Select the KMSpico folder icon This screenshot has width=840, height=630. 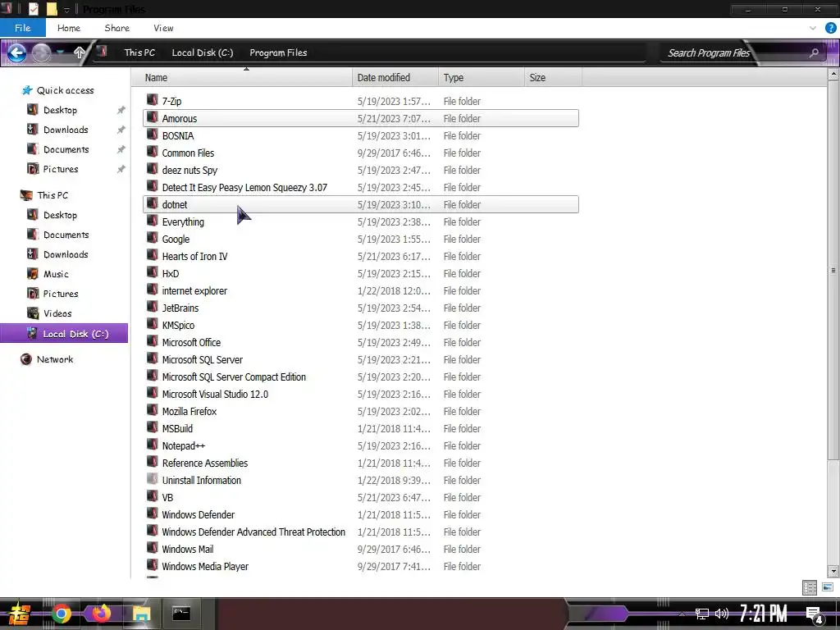(x=152, y=324)
